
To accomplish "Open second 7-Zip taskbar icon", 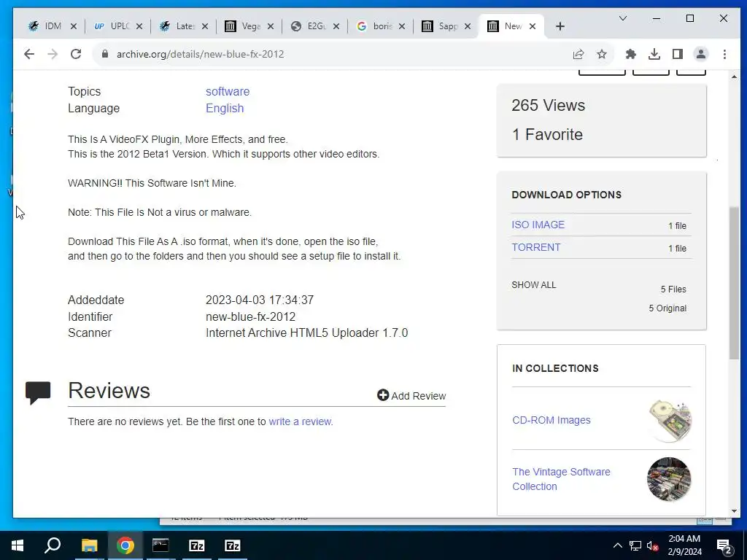I will coord(233,545).
